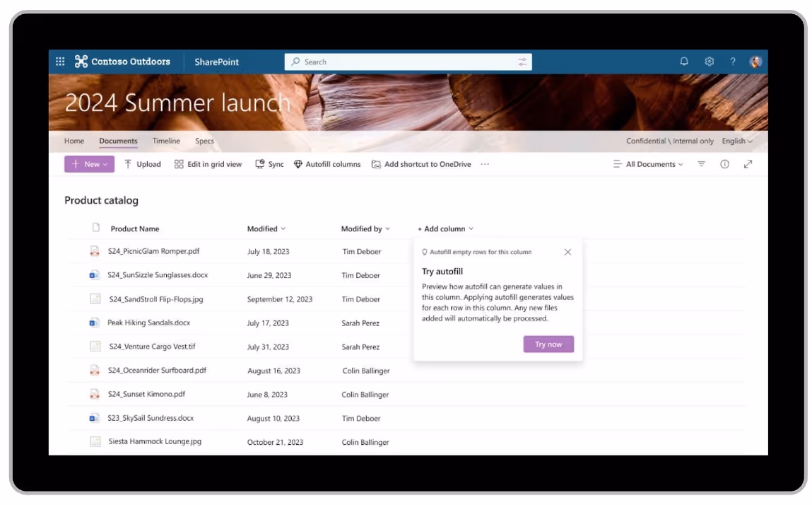Click the SharePoint app title
Viewport: 812px width, 505px height.
[x=216, y=62]
